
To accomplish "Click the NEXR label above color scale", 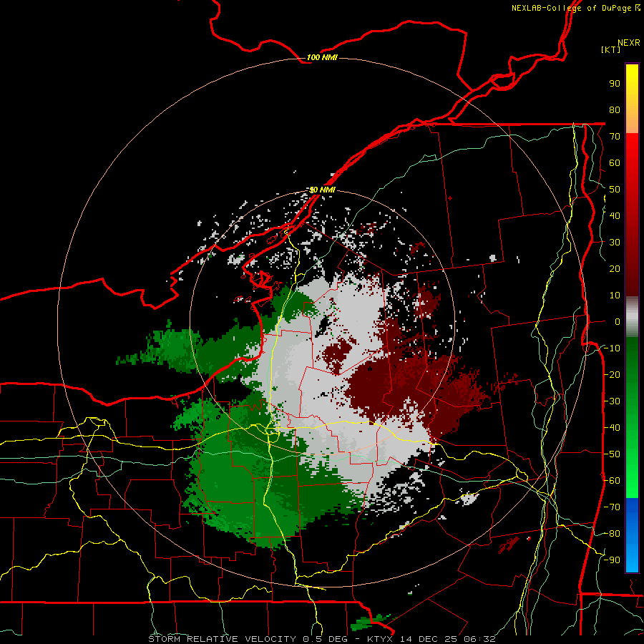I will (629, 42).
